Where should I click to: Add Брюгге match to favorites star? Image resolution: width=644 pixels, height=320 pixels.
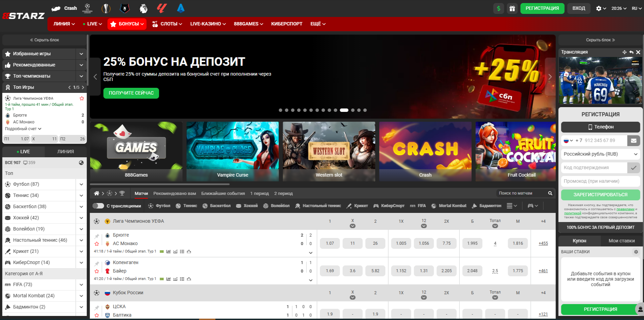(x=97, y=244)
